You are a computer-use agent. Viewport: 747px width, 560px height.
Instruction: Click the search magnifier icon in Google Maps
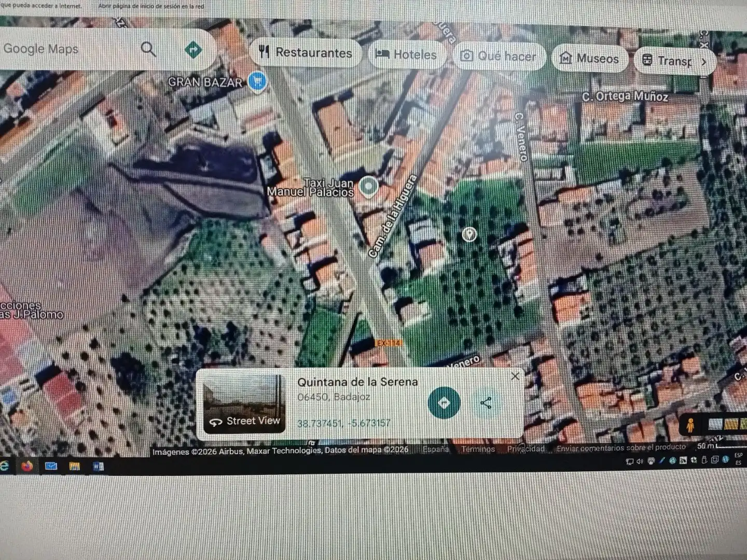(148, 49)
